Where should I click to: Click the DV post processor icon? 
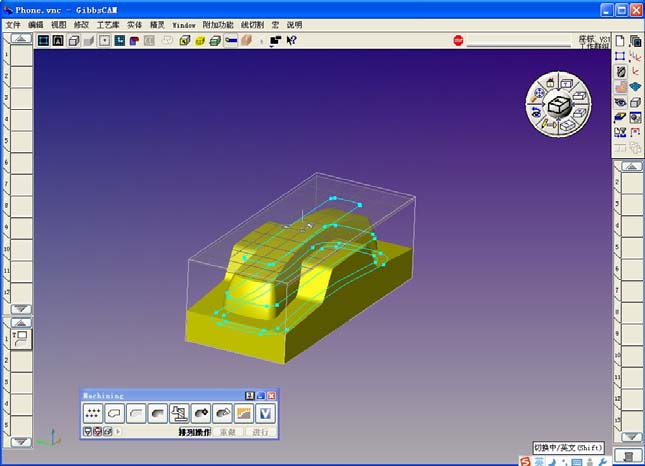point(620,132)
